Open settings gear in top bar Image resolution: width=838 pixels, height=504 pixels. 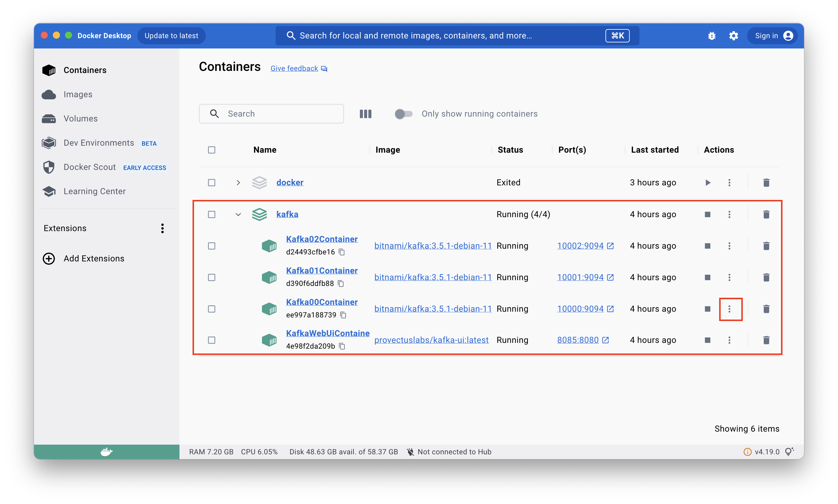tap(733, 36)
